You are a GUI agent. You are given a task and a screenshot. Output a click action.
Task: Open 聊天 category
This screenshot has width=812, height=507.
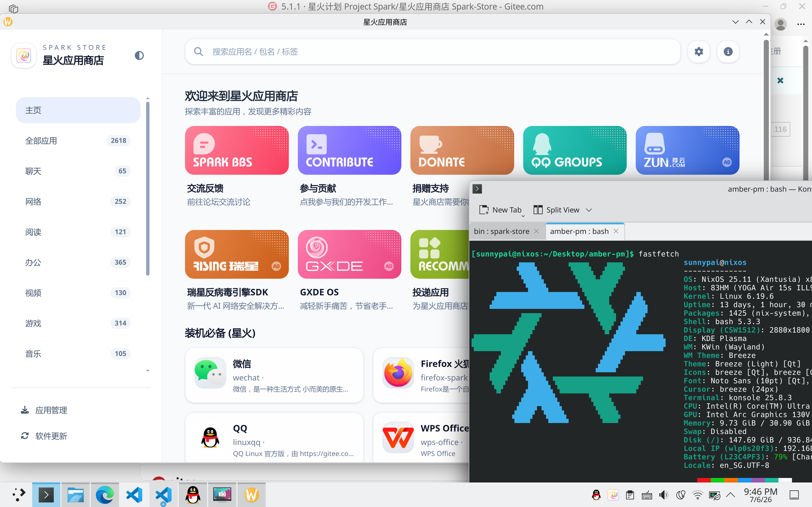click(x=78, y=171)
